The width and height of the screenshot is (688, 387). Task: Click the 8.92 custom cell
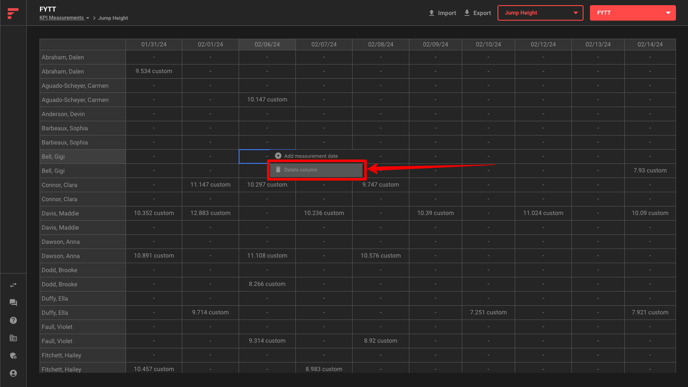[x=380, y=340]
